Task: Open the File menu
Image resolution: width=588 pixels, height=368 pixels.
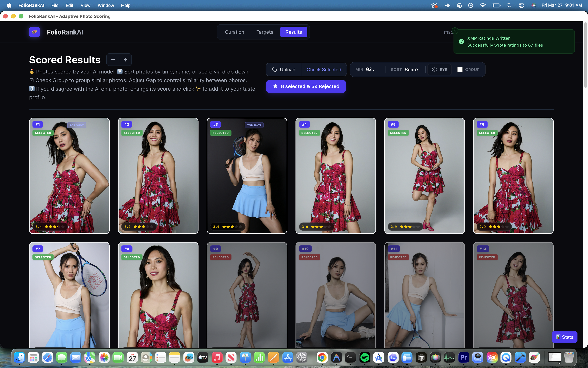Action: [x=55, y=5]
